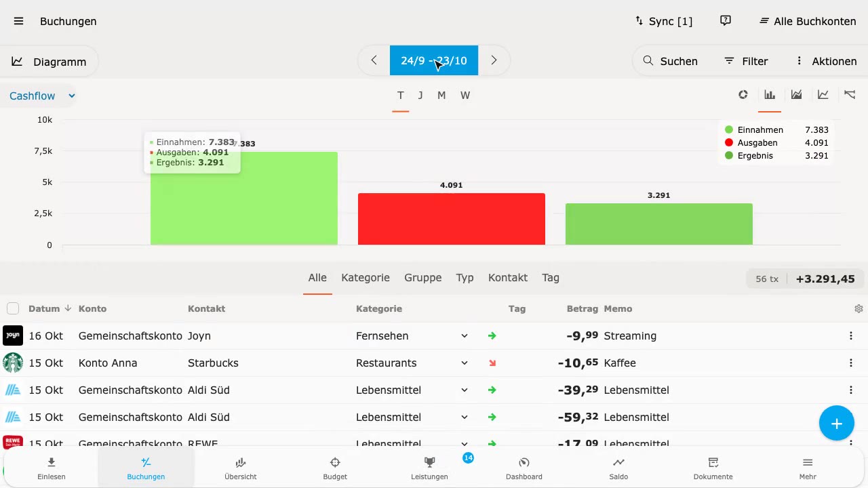868x488 pixels.
Task: Open the Alle Buchkonten account selector
Action: coord(808,21)
